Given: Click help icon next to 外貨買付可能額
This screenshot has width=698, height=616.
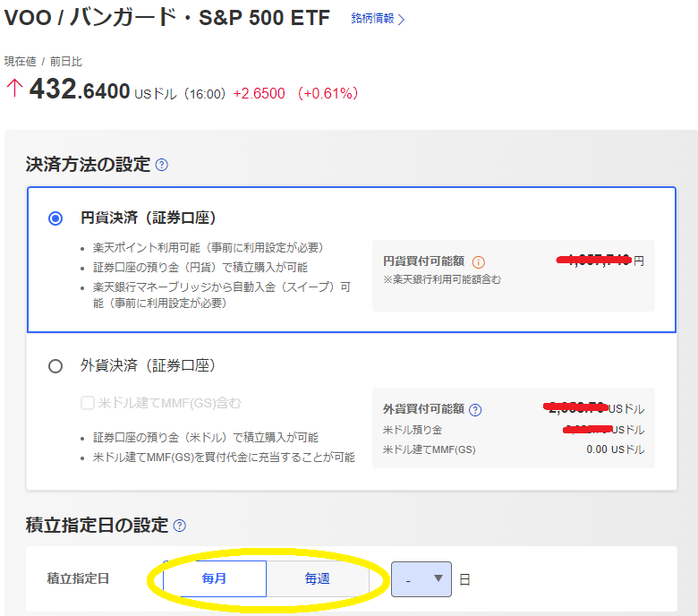Looking at the screenshot, I should (x=475, y=409).
